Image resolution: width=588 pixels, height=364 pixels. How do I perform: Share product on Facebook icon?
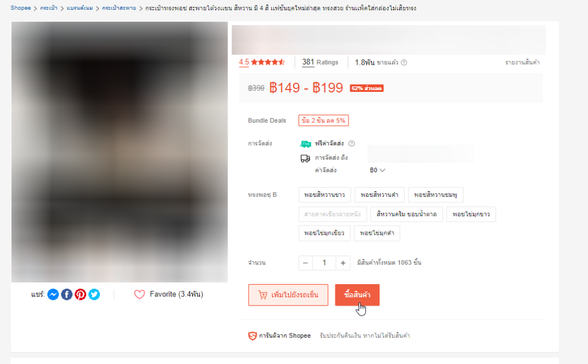coord(67,295)
